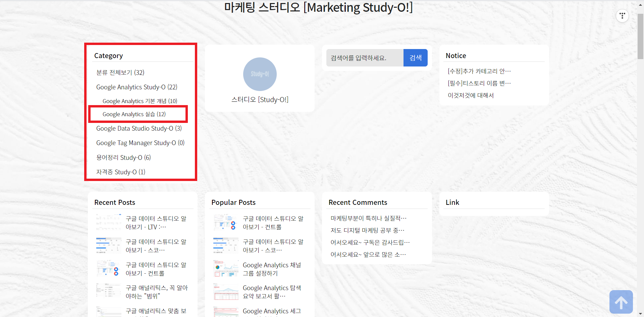Click the Recent Comments heading
Screen dimensions: 644x317
(358, 202)
